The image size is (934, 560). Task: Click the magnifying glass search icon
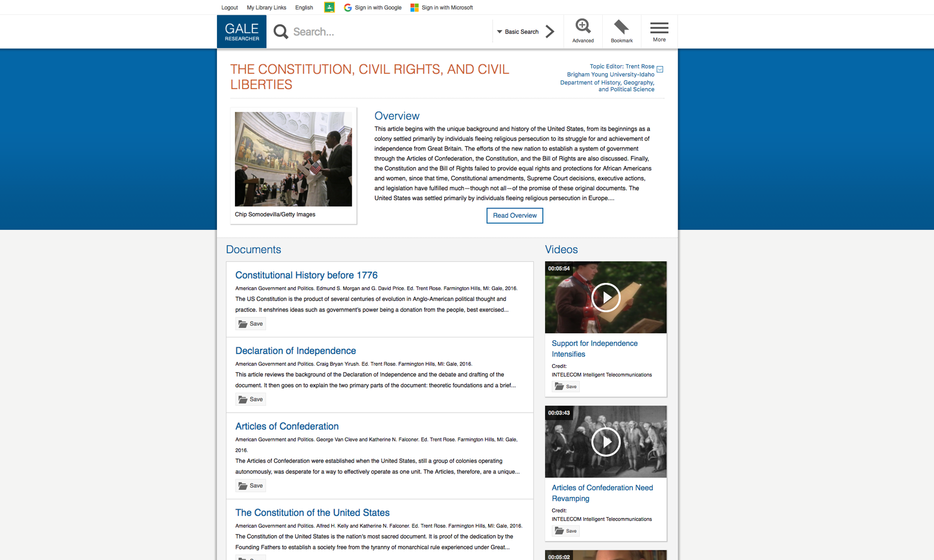(281, 32)
